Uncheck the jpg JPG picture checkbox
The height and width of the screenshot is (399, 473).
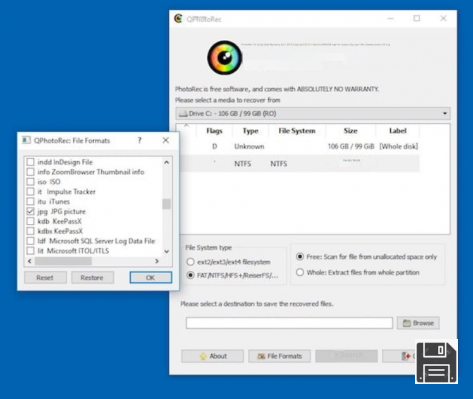pyautogui.click(x=30, y=211)
